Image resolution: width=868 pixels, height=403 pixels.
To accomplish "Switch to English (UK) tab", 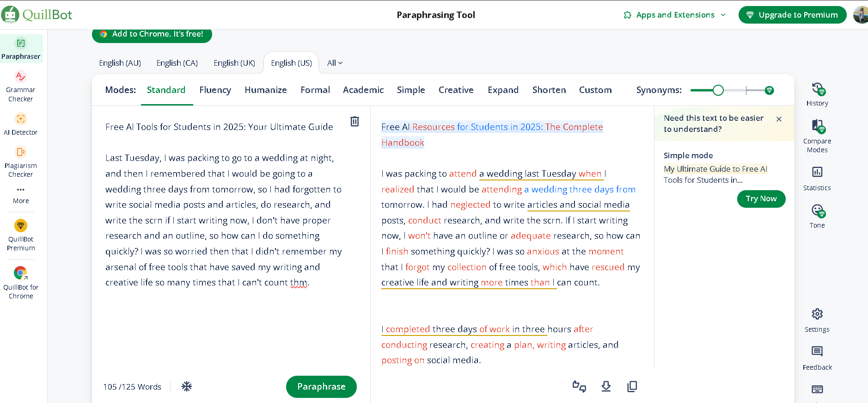I will tap(234, 63).
